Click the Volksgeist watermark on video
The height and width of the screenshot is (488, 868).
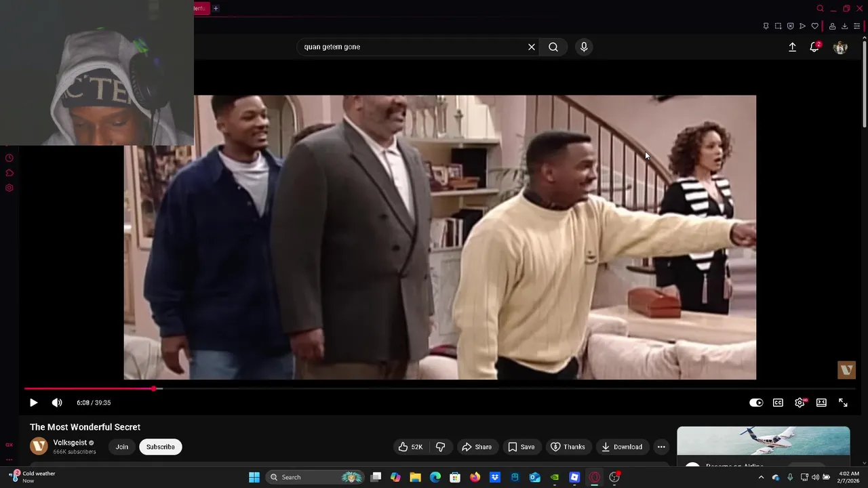(846, 369)
